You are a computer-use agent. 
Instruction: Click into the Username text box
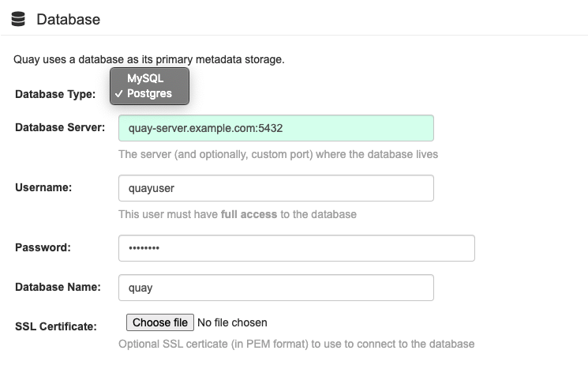275,188
